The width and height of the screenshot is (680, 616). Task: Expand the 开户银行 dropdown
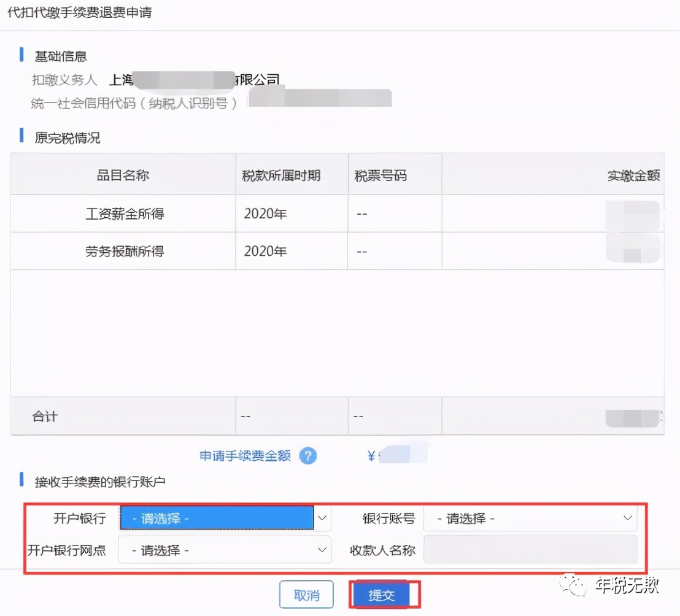(218, 518)
